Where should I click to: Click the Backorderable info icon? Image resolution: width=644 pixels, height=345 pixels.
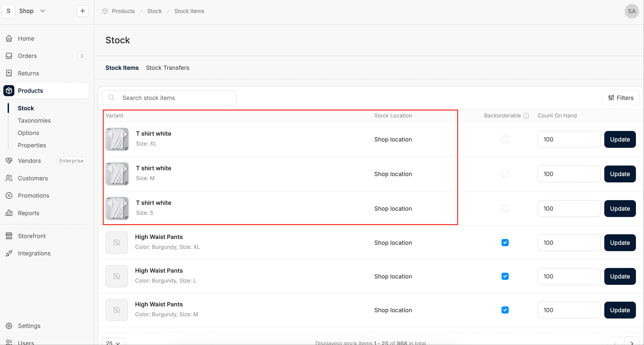(x=526, y=116)
